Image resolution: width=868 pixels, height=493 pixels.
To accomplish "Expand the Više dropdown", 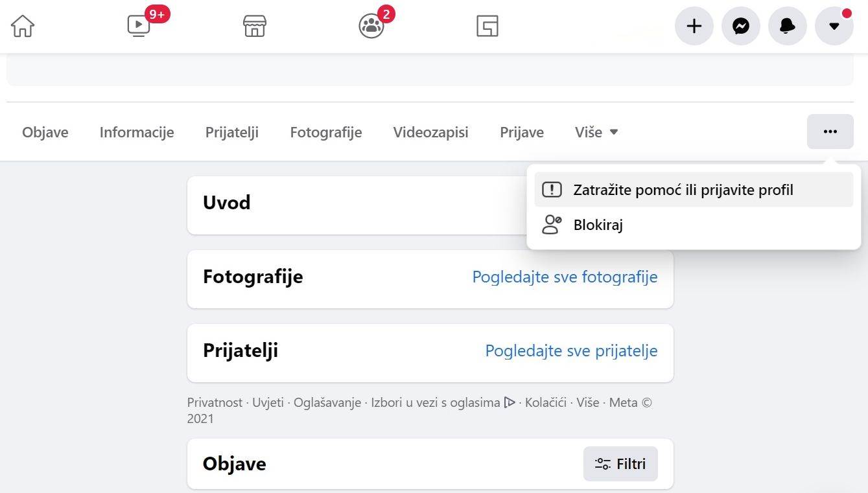I will (x=596, y=132).
